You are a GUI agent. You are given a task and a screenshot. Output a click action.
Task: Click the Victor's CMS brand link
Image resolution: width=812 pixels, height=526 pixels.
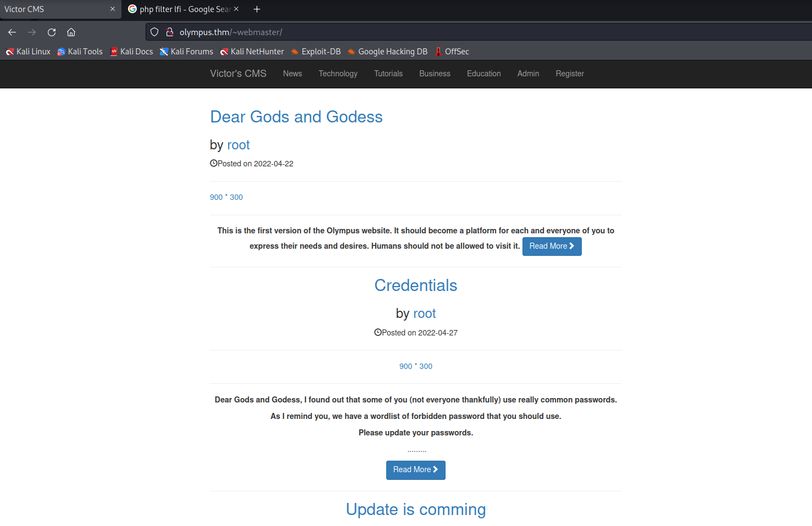238,74
